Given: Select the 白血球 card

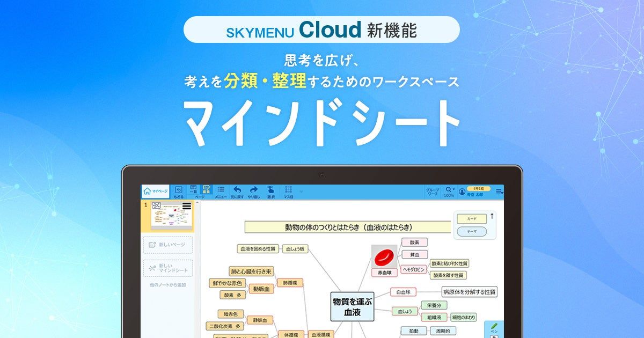Looking at the screenshot, I should point(403,292).
